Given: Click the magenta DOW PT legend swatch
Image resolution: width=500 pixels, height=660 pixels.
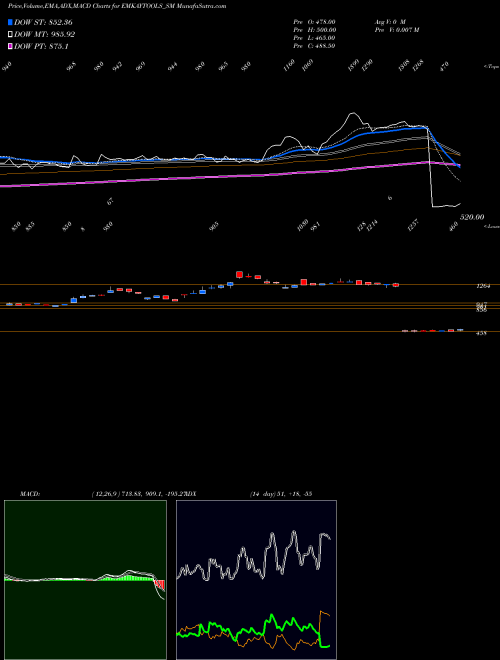Looking at the screenshot, I should click(10, 47).
